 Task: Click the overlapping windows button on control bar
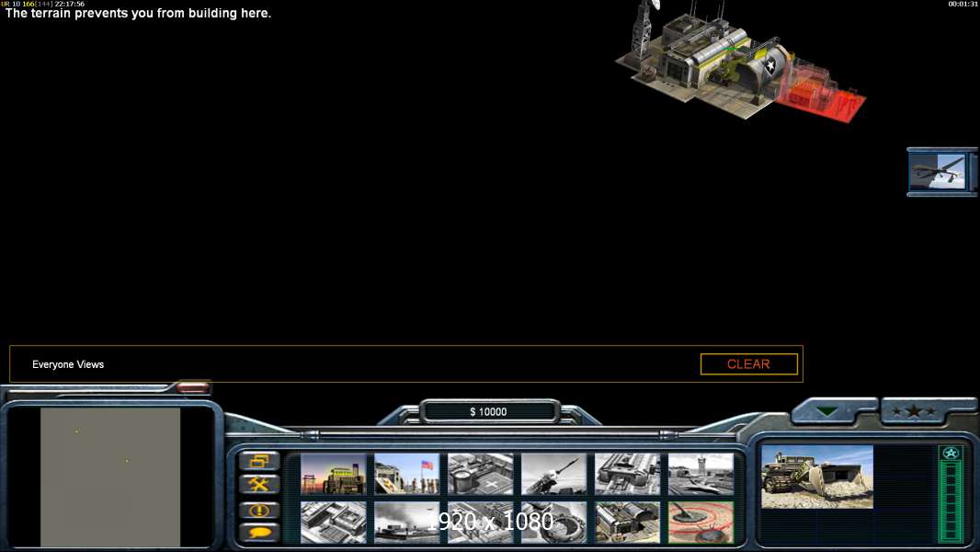coord(258,462)
